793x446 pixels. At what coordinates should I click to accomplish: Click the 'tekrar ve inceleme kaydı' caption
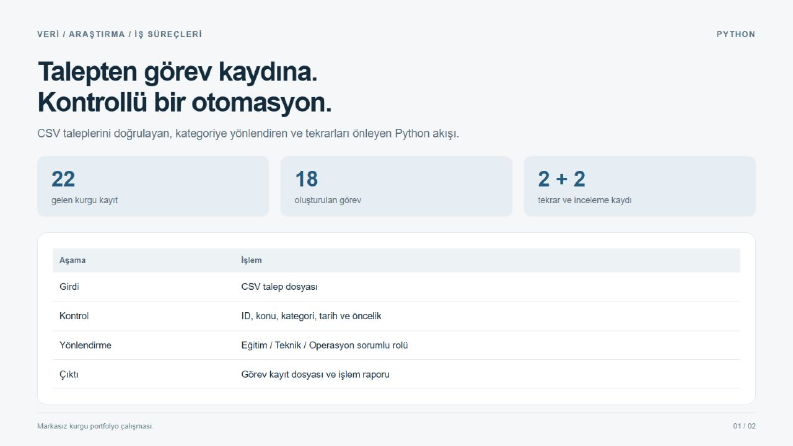tap(585, 200)
